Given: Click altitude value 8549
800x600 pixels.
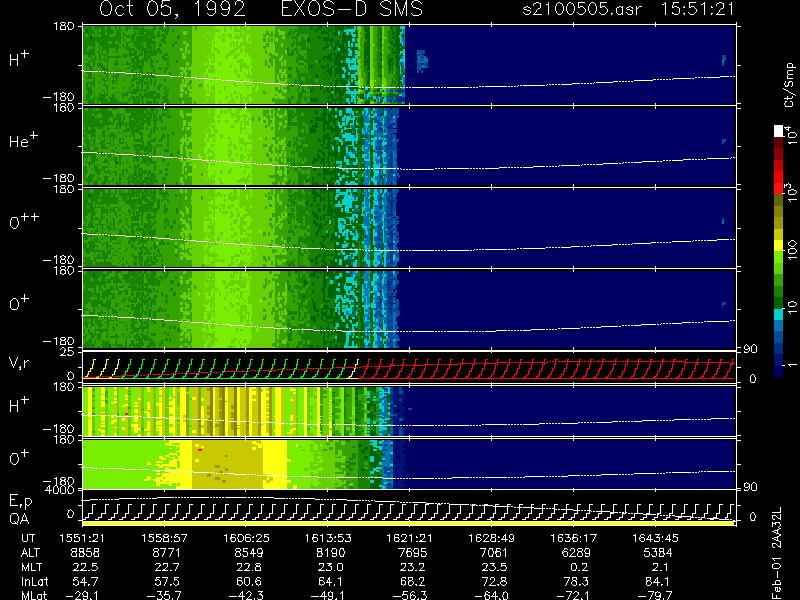Looking at the screenshot, I should [248, 553].
